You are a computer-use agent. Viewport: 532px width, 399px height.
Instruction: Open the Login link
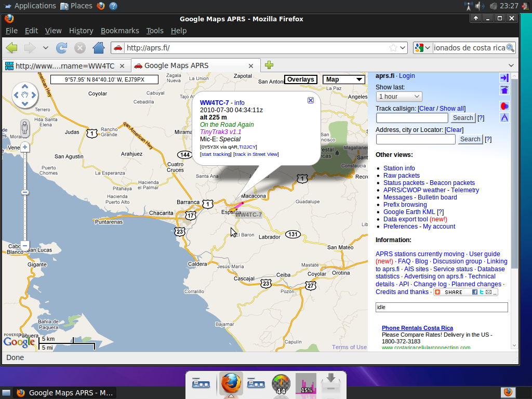point(407,76)
